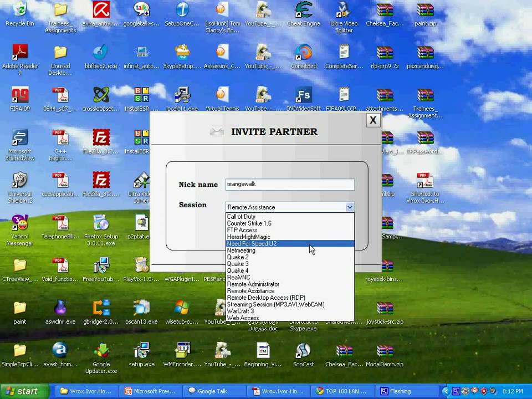
Task: Select the joystick-src.zip archive icon
Action: [385, 312]
